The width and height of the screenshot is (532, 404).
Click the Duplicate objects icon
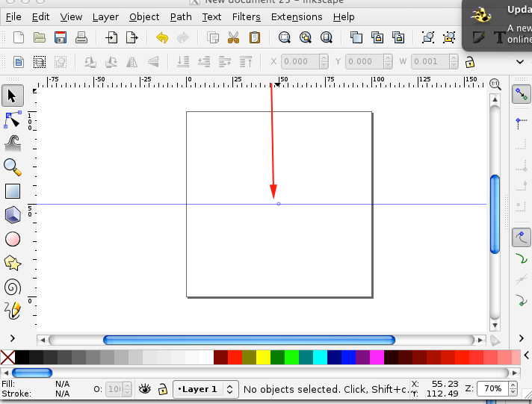pyautogui.click(x=356, y=37)
